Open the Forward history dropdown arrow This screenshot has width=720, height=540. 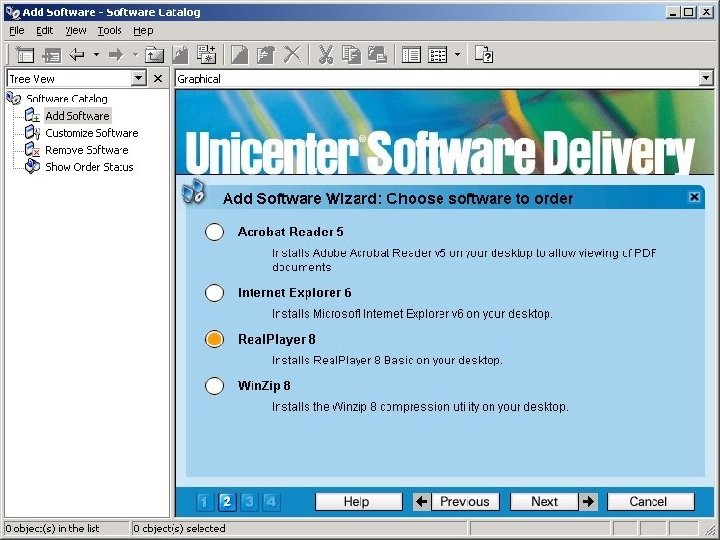[x=135, y=55]
